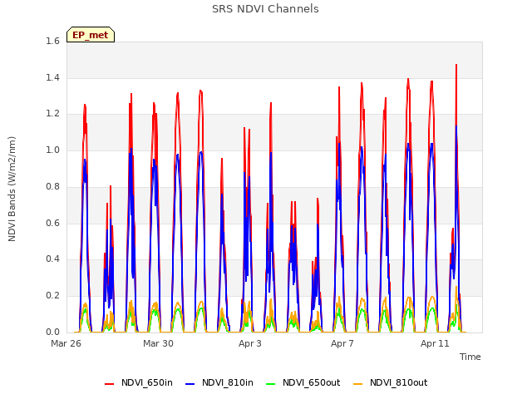The image size is (532, 399).
Task: Click the Apr 3 x-axis label
Action: pos(250,343)
